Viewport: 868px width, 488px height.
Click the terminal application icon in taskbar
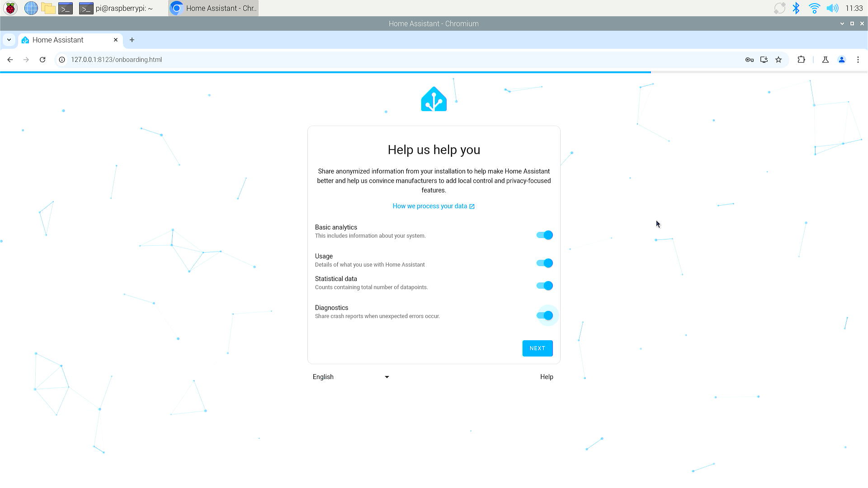point(66,8)
